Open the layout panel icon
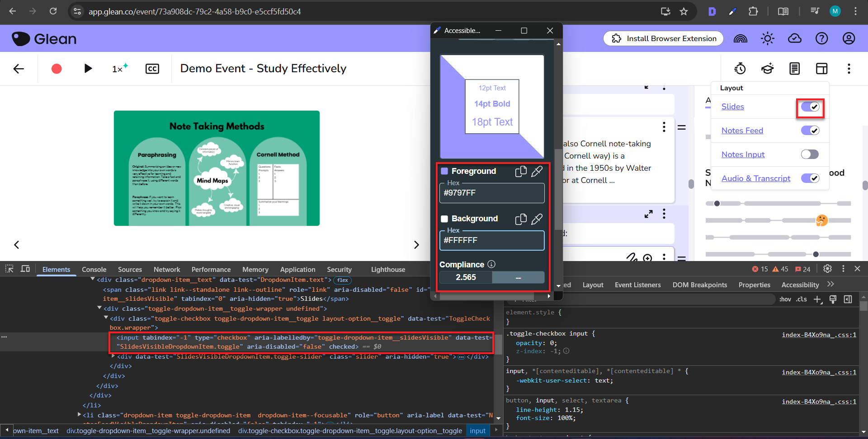Screen dimensions: 868x439 (821, 69)
